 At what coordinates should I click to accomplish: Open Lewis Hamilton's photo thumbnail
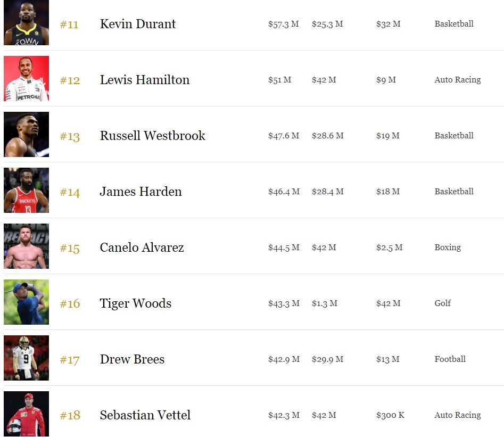[x=26, y=79]
